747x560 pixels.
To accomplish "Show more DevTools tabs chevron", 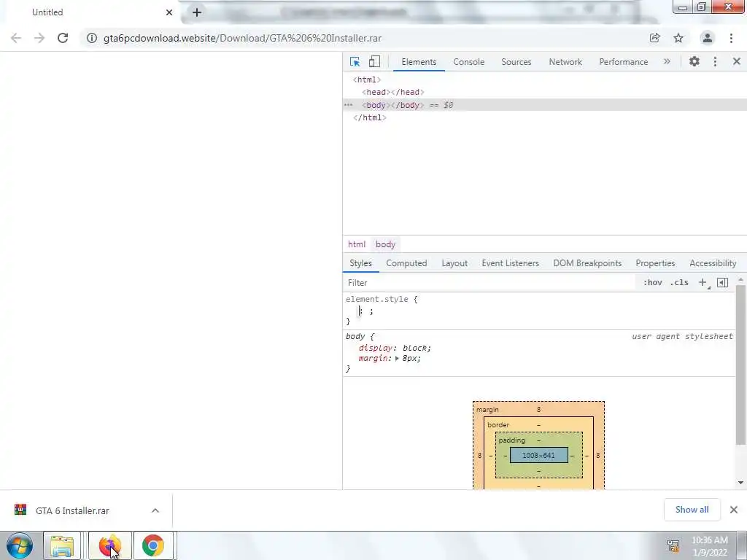I will click(667, 61).
